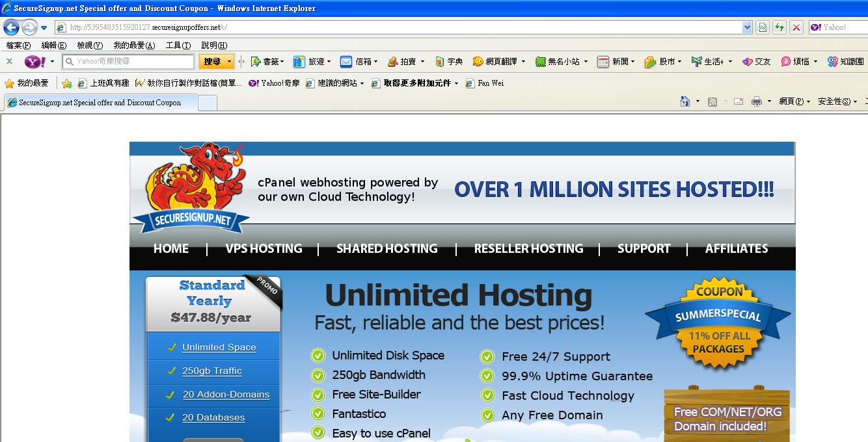Click the Print icon in command bar

756,101
